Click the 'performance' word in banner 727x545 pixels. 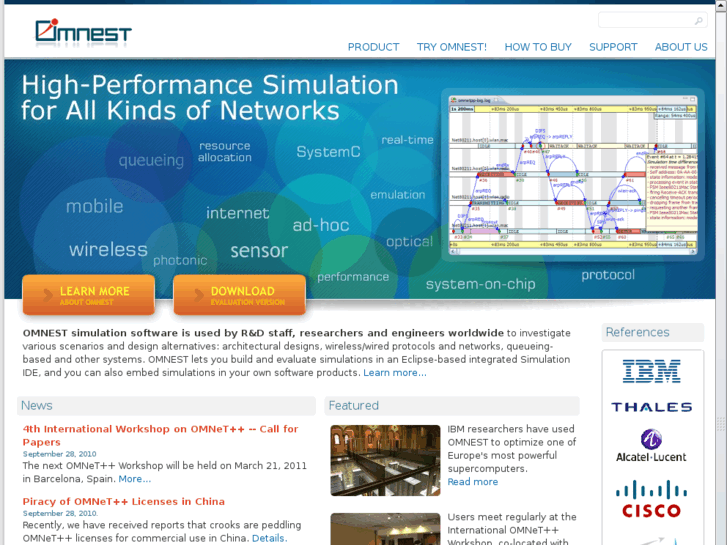pyautogui.click(x=353, y=277)
